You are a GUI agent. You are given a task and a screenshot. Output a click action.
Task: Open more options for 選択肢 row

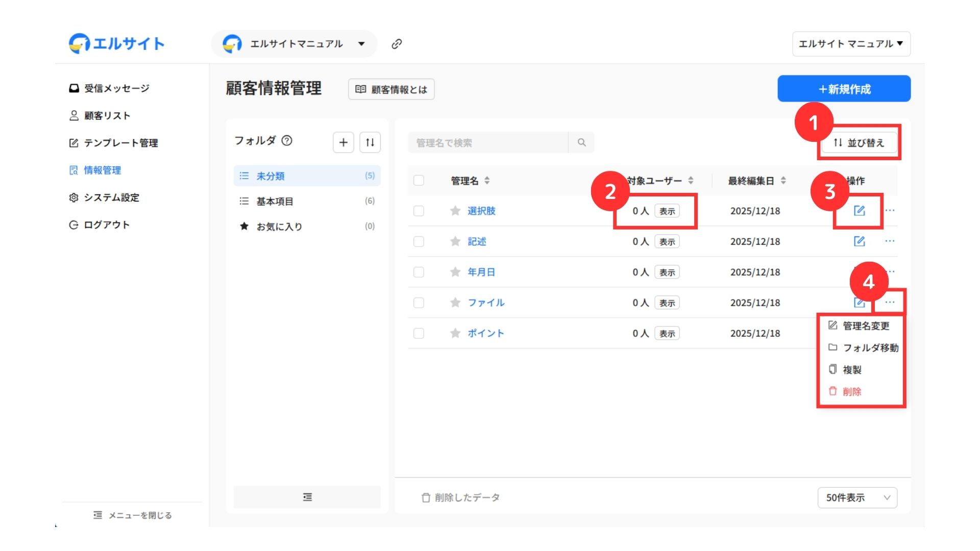tap(890, 210)
